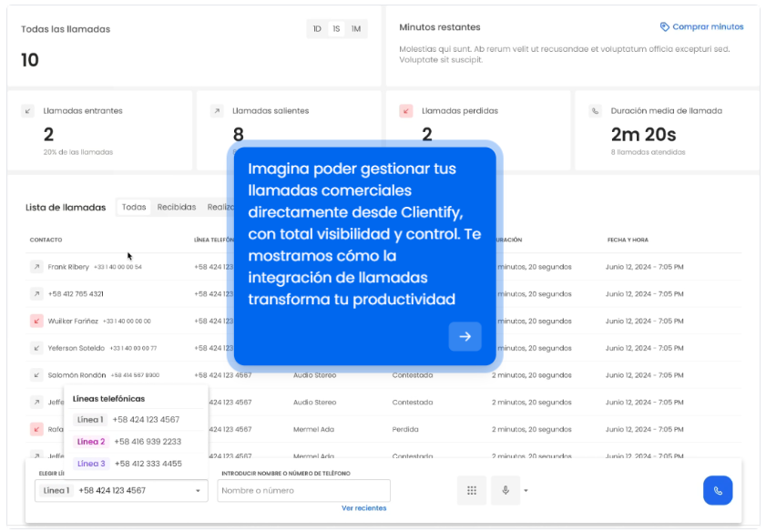The height and width of the screenshot is (532, 766).
Task: Click the Perdida status cell
Action: [405, 429]
